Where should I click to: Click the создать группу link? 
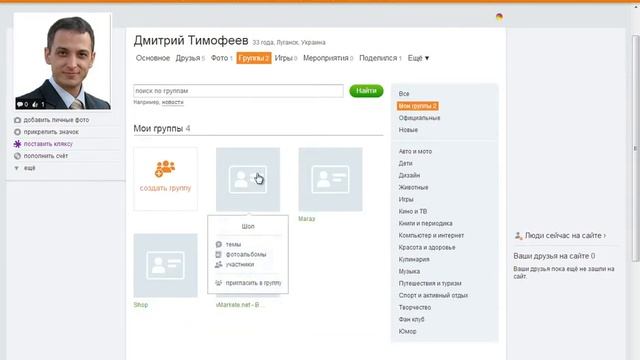click(165, 188)
